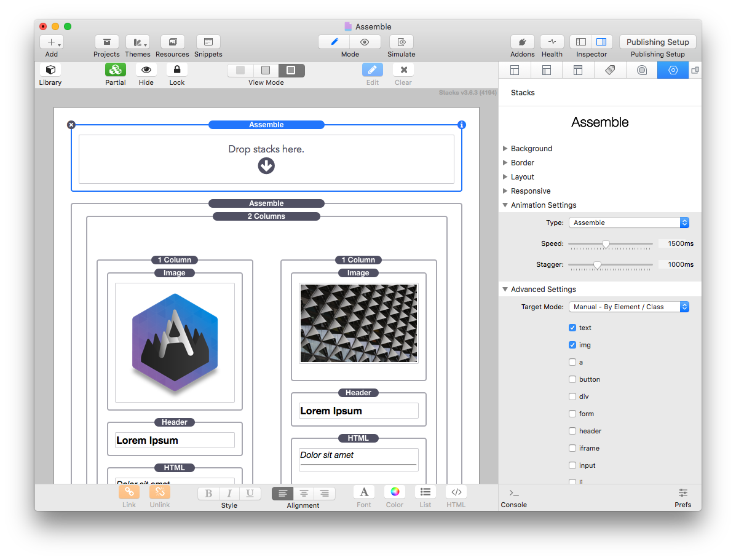Open the Projects panel
The height and width of the screenshot is (560, 736).
[x=106, y=42]
